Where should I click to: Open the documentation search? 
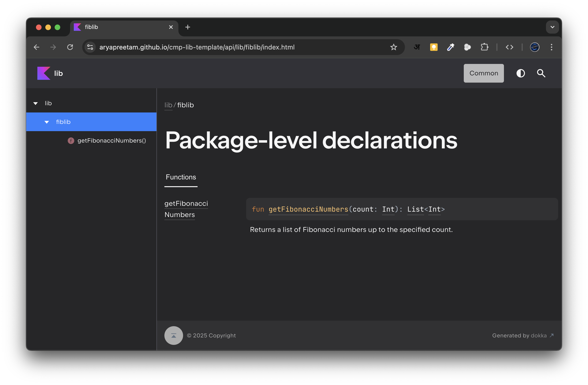541,73
